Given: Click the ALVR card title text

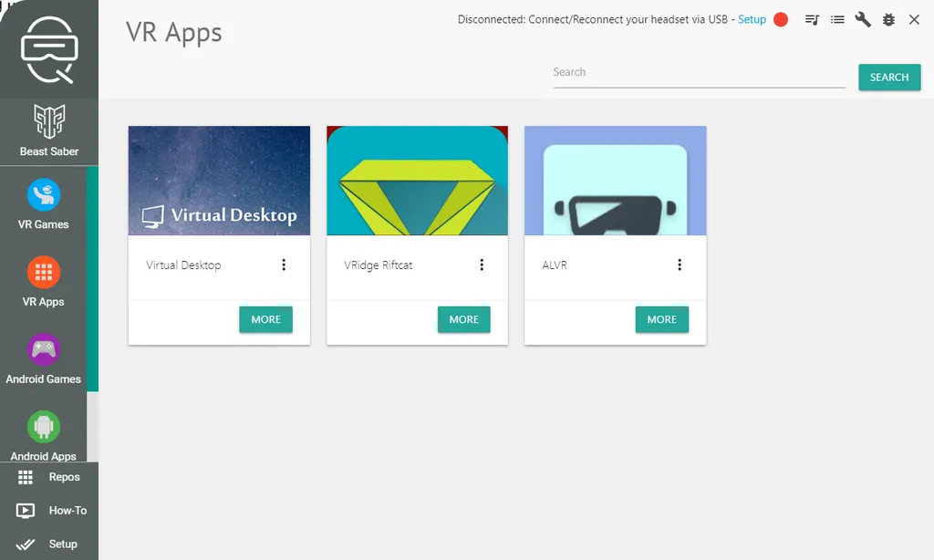Looking at the screenshot, I should click(555, 265).
